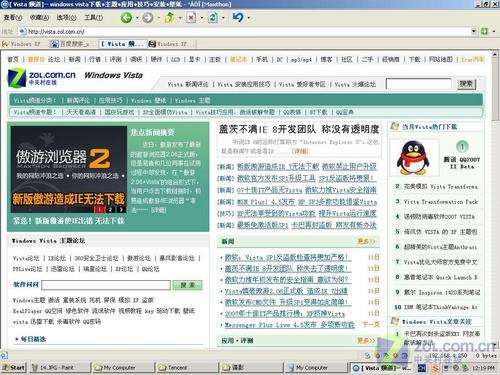Image resolution: width=500 pixels, height=375 pixels.
Task: Click the QQ penguin download thumbnail
Action: click(413, 158)
